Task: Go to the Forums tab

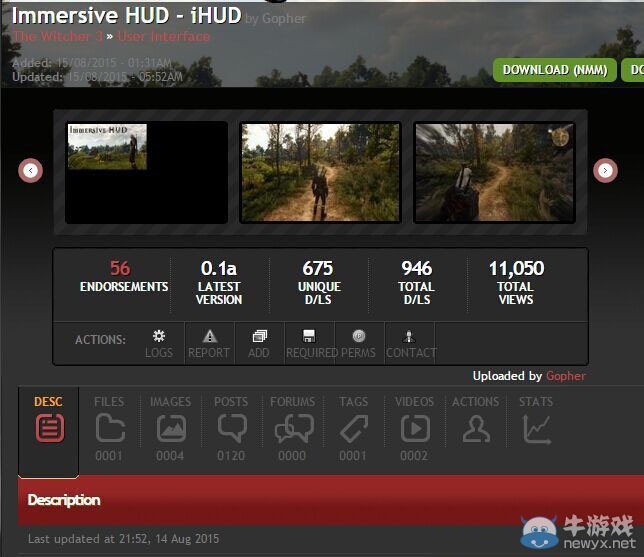Action: [x=292, y=428]
